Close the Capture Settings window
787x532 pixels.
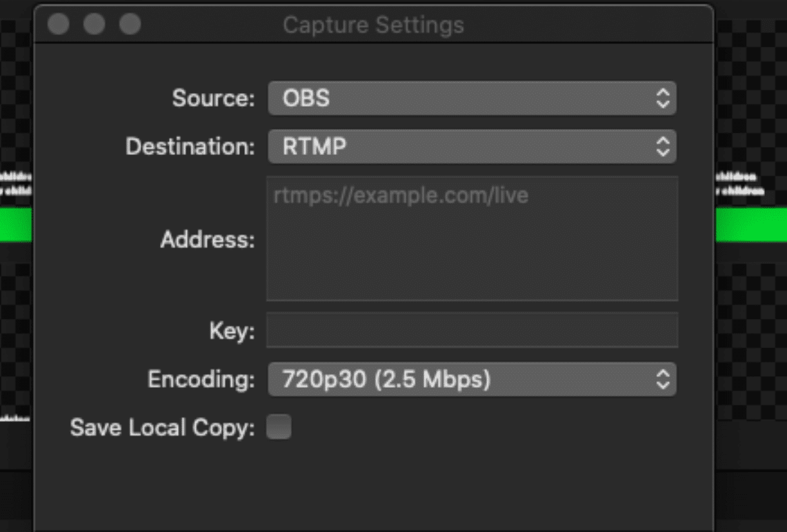coord(58,24)
